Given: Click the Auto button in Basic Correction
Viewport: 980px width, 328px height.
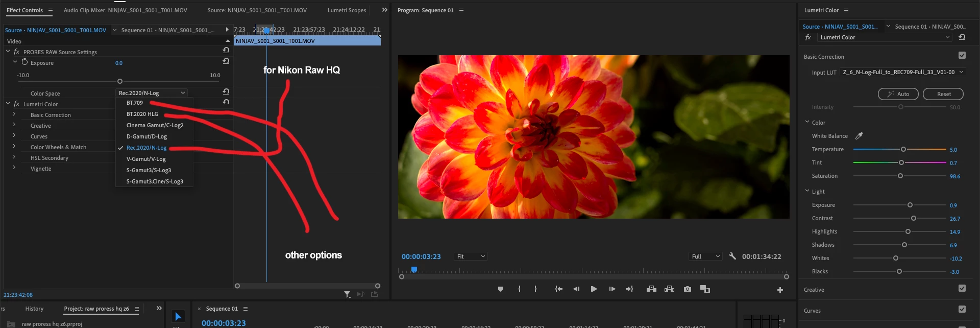Looking at the screenshot, I should pyautogui.click(x=898, y=94).
